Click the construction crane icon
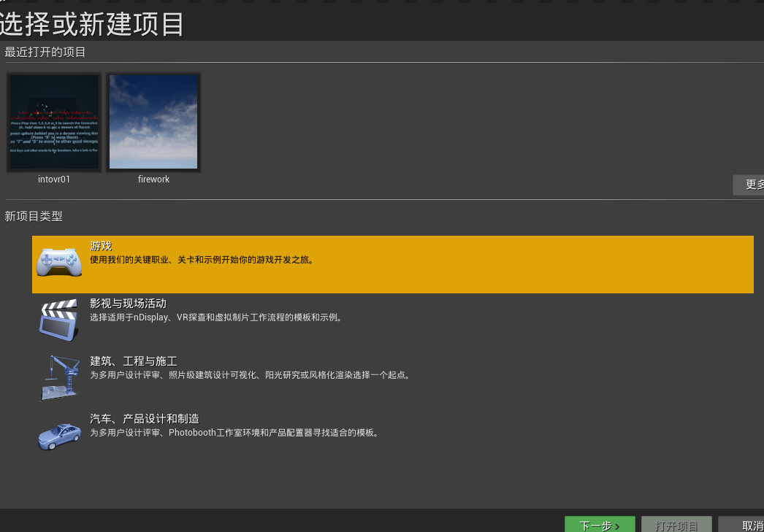Viewport: 764px width, 532px height. coord(59,377)
